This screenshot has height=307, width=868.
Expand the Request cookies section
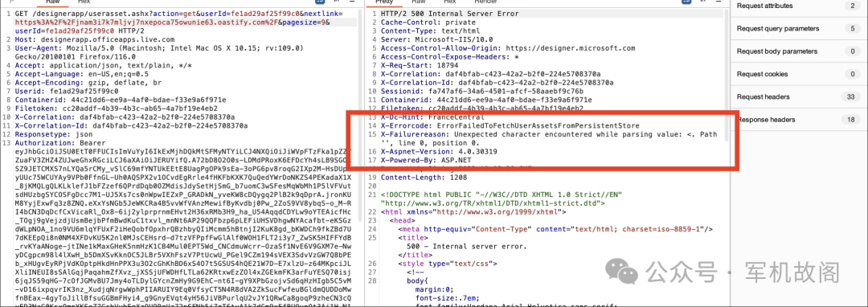[x=799, y=74]
